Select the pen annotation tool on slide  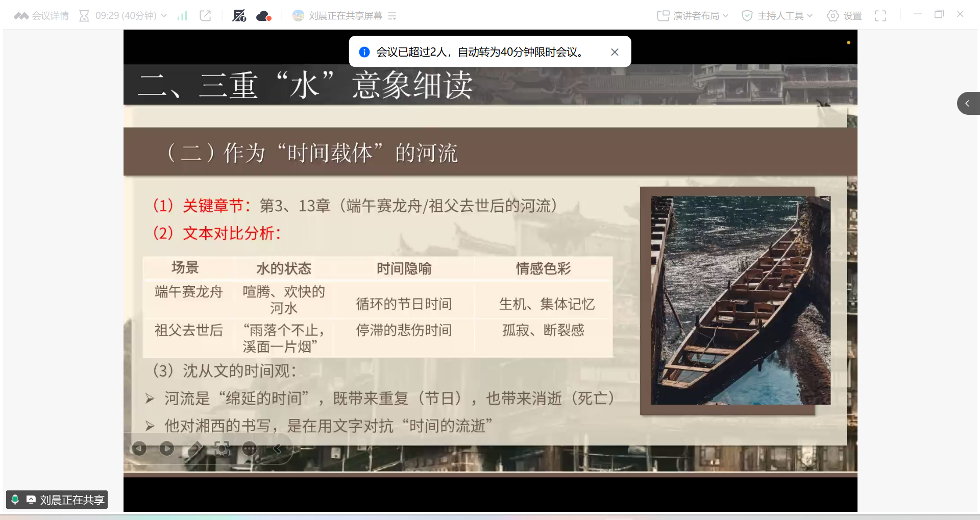tap(194, 449)
